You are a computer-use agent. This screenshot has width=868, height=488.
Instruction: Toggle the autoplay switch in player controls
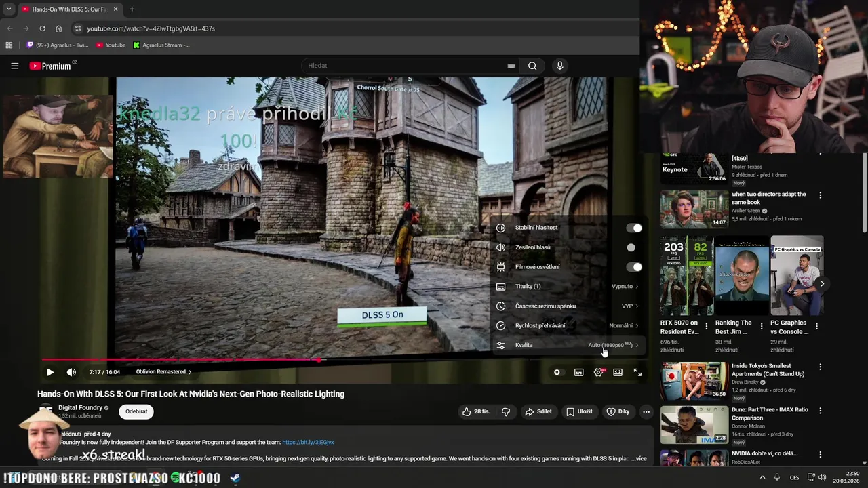pos(557,372)
